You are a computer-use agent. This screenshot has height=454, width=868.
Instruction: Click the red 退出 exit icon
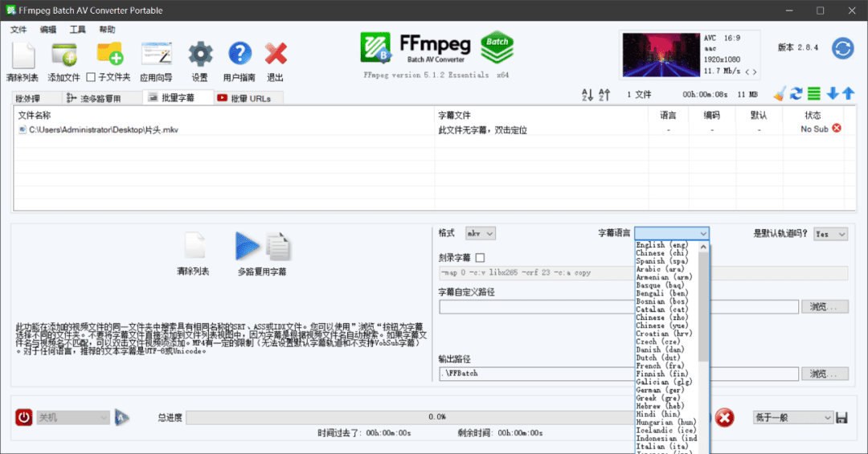coord(276,55)
